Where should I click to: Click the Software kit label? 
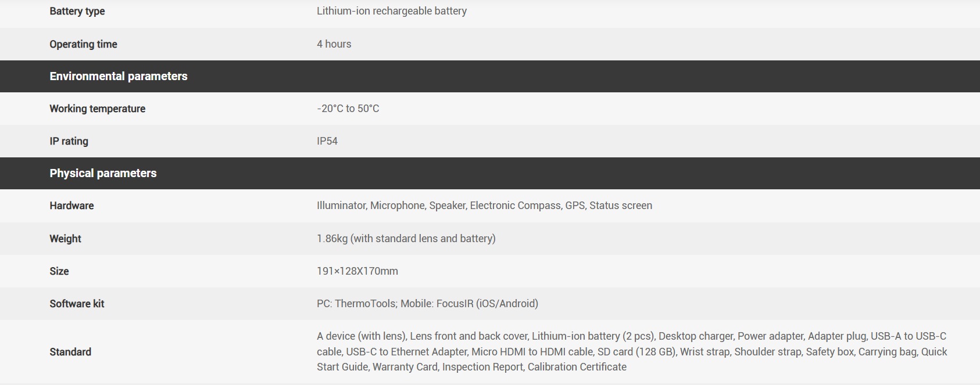coord(77,304)
